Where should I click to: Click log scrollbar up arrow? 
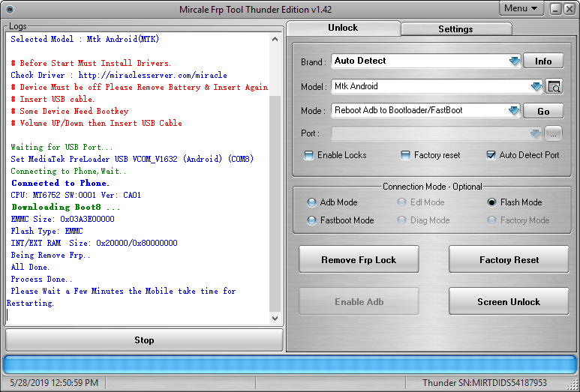click(x=275, y=39)
